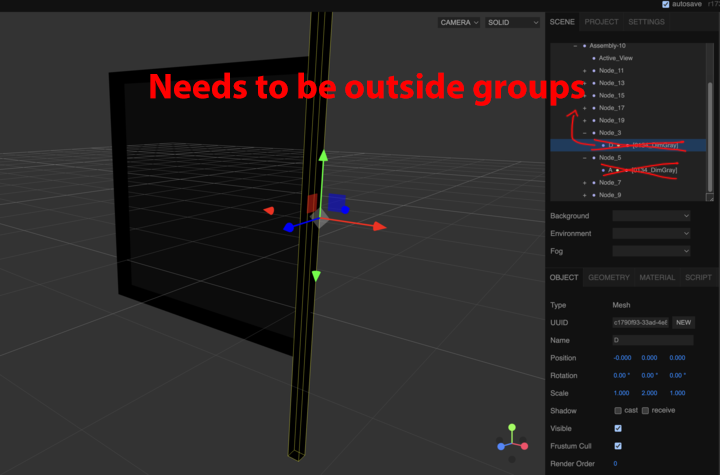720x475 pixels.
Task: Expand Node_11 in the scene tree
Action: [x=584, y=71]
